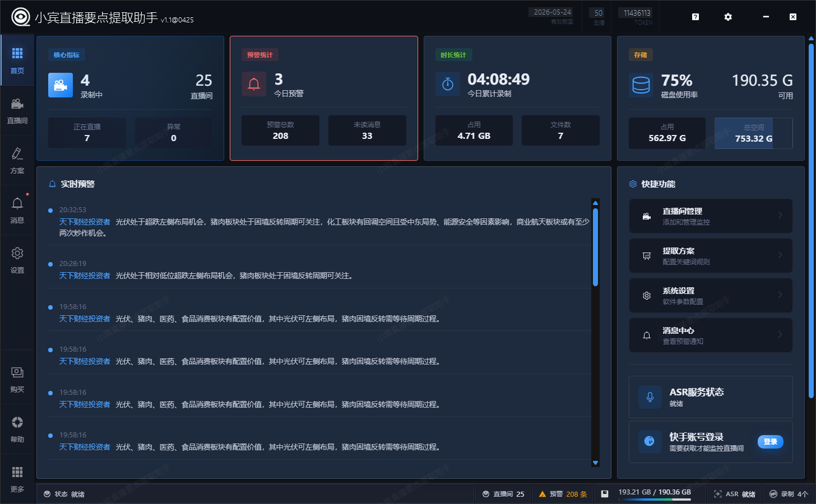Expand the 消息中心 chevron arrow
This screenshot has width=816, height=504.
point(780,335)
